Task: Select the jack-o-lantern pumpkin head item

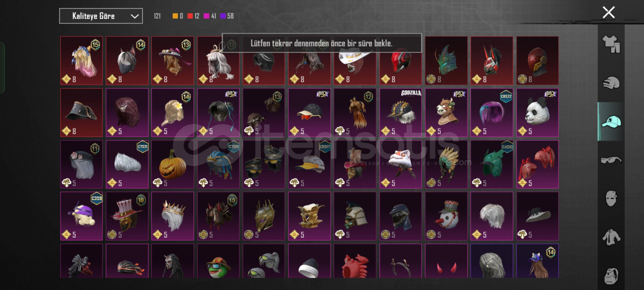Action: pos(173,164)
